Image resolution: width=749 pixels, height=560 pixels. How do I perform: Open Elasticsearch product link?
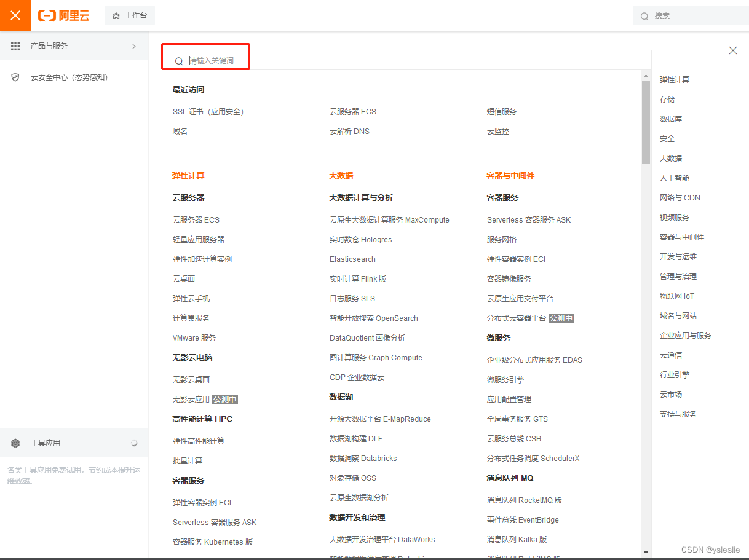(x=352, y=259)
